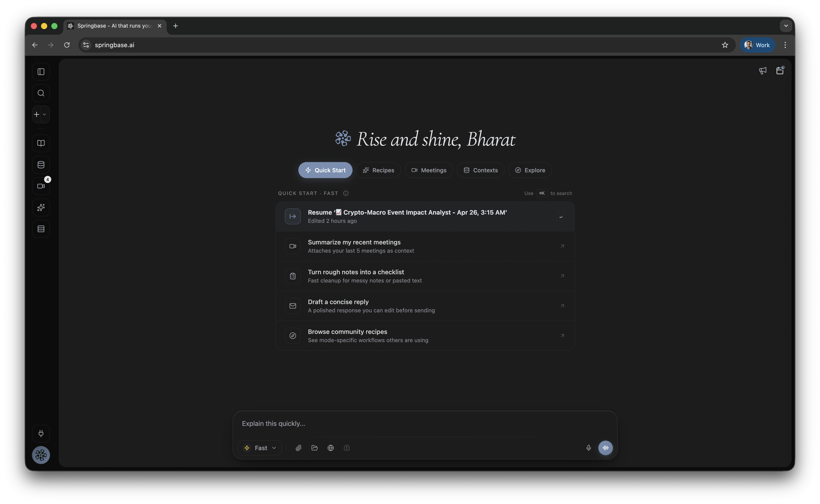Viewport: 820px width, 504px height.
Task: Click the arrow beside Draft a concise reply
Action: pos(562,306)
